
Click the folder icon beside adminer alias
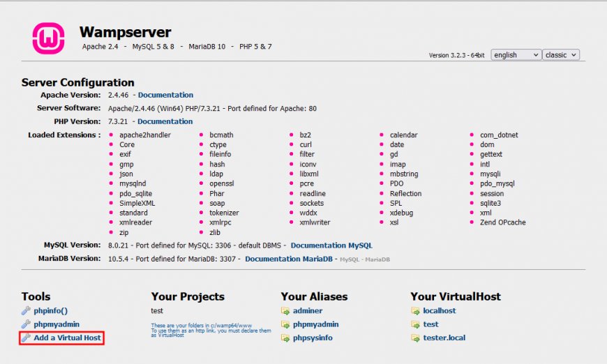(x=285, y=311)
